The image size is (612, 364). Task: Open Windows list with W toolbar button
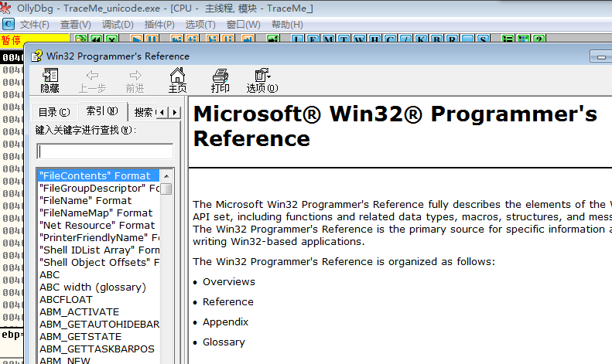360,39
